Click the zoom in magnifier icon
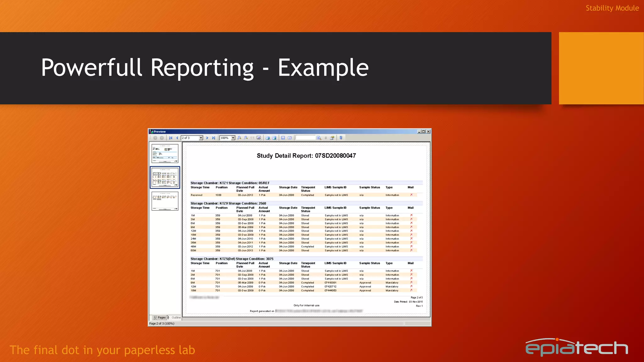Viewport: 644px width, 362px height. point(239,138)
